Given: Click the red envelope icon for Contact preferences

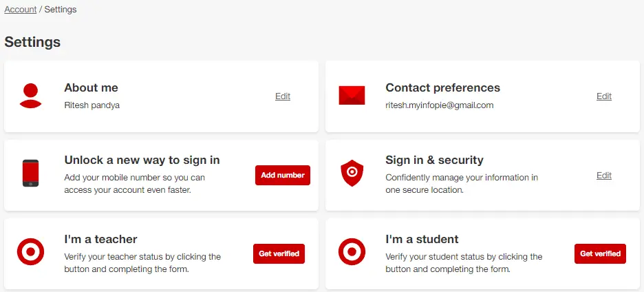Looking at the screenshot, I should coord(352,96).
